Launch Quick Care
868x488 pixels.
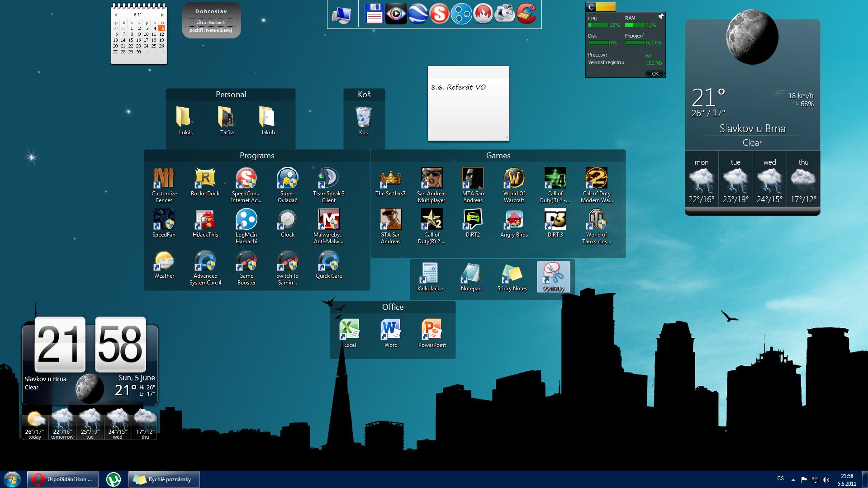[x=328, y=265]
